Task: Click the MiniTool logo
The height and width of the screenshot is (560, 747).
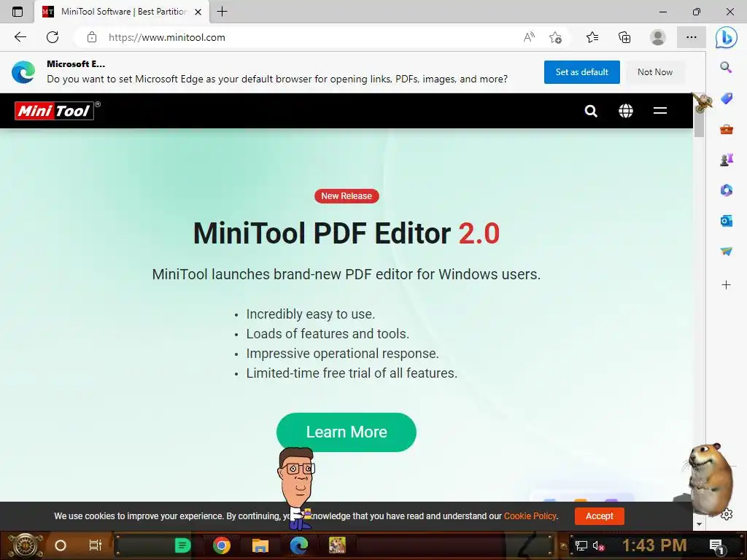Action: point(54,111)
